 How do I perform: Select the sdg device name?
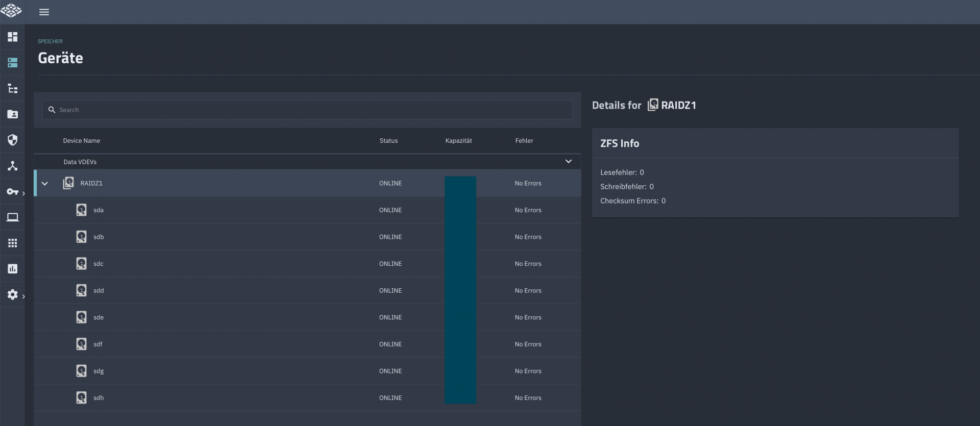tap(99, 371)
